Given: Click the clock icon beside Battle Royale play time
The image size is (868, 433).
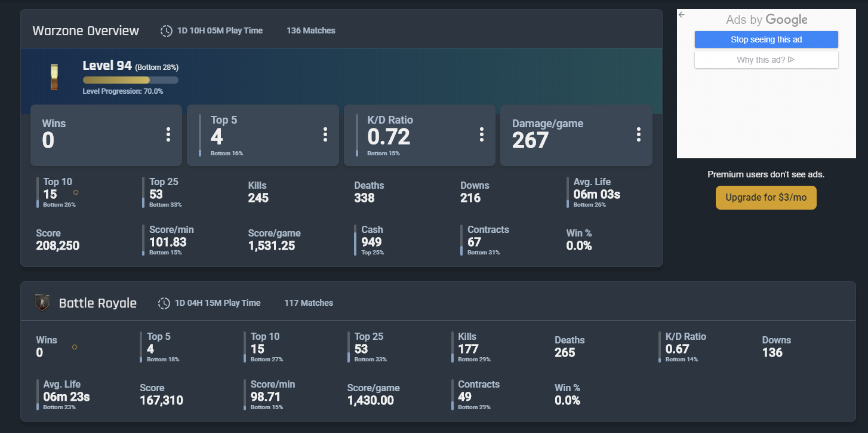Looking at the screenshot, I should 164,303.
